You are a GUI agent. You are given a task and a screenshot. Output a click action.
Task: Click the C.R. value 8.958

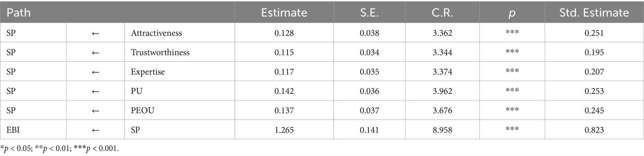[442, 130]
